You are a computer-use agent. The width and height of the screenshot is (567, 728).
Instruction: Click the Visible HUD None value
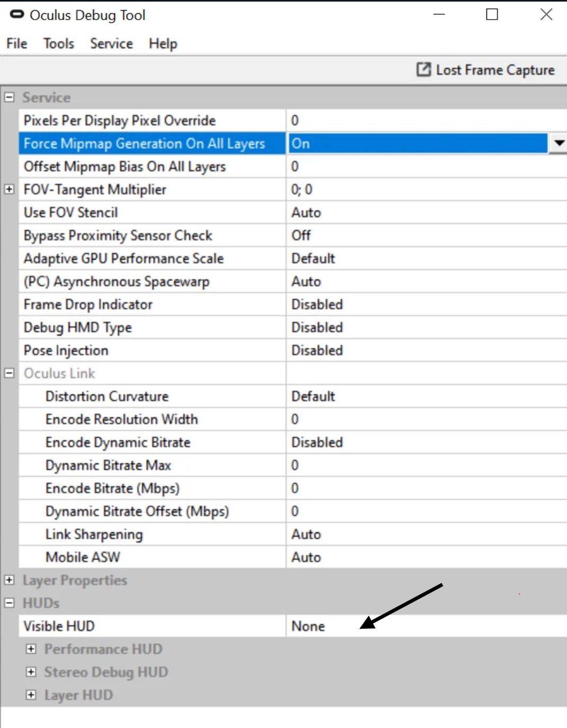click(x=427, y=626)
